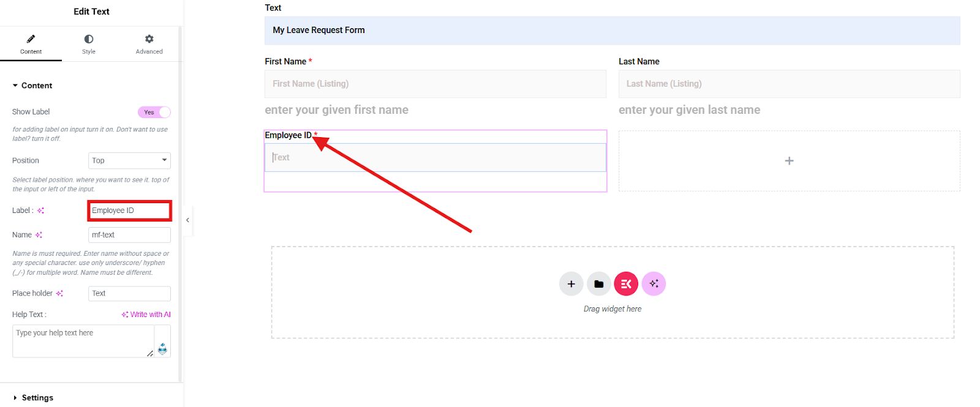The height and width of the screenshot is (407, 980).
Task: Click the Employee ID label in the form
Action: click(x=288, y=135)
